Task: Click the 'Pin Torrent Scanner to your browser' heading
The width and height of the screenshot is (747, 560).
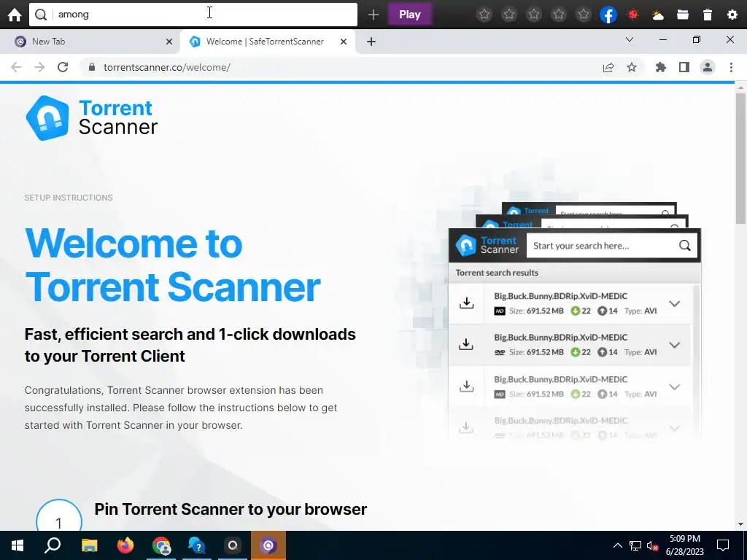Action: coord(231,509)
